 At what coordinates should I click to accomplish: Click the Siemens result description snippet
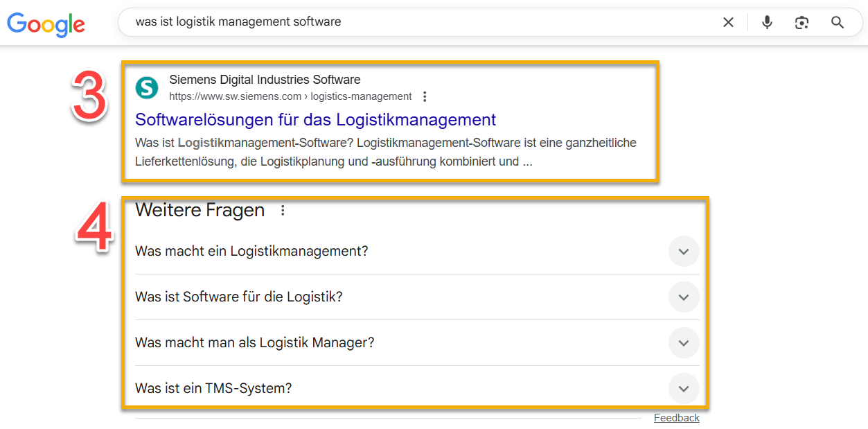point(386,152)
